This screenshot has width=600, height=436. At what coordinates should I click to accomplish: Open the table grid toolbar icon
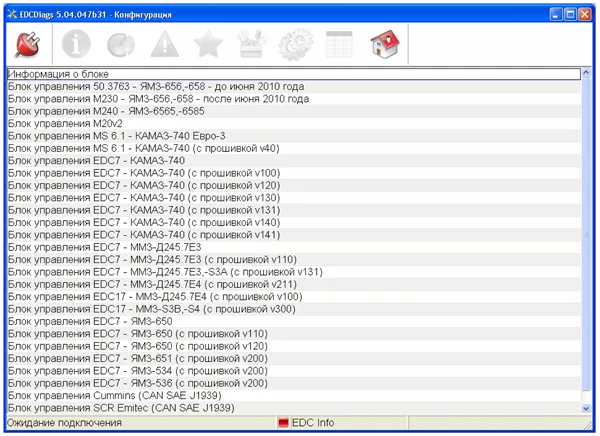(x=339, y=44)
